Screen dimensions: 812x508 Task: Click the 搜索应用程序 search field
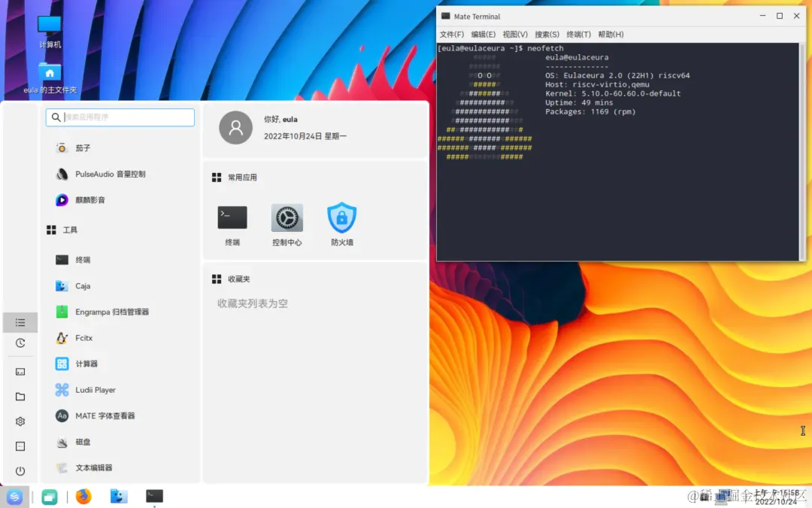pos(120,117)
